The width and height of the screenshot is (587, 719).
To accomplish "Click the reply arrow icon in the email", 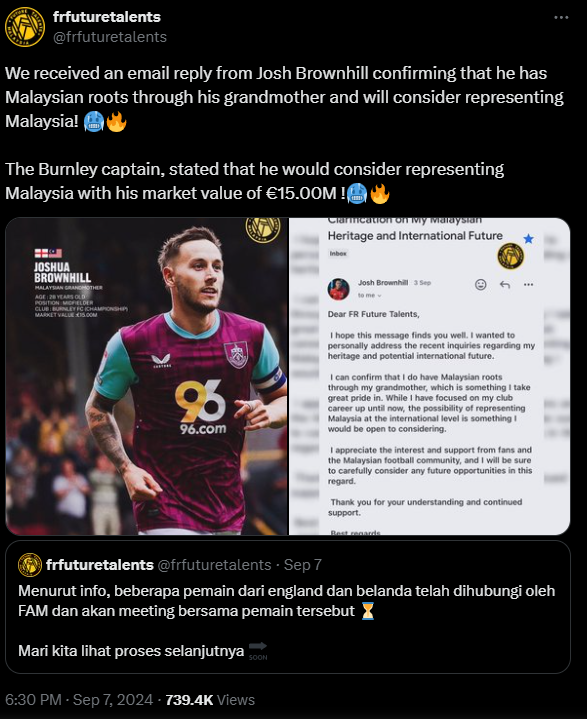I will click(504, 285).
